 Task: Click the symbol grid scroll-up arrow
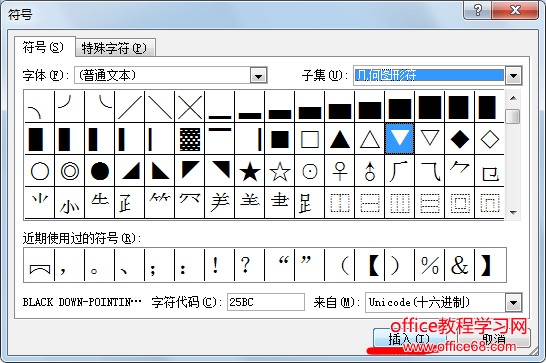pyautogui.click(x=513, y=98)
